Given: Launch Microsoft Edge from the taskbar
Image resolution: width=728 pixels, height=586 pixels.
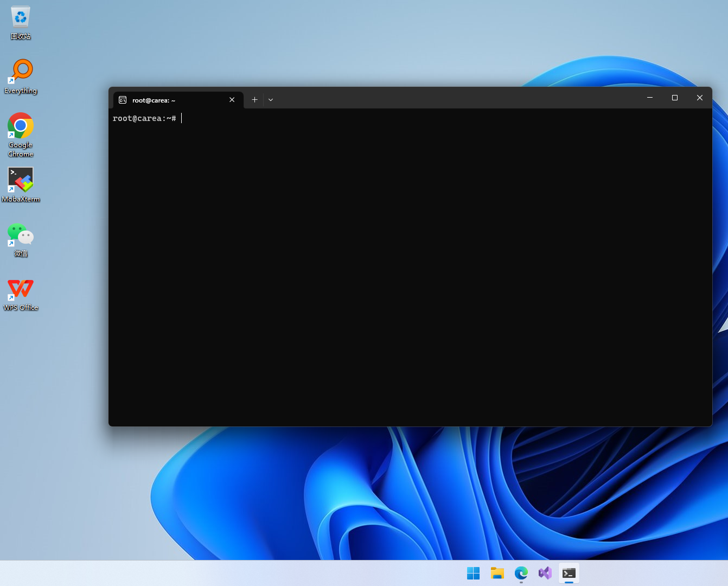Looking at the screenshot, I should point(521,573).
